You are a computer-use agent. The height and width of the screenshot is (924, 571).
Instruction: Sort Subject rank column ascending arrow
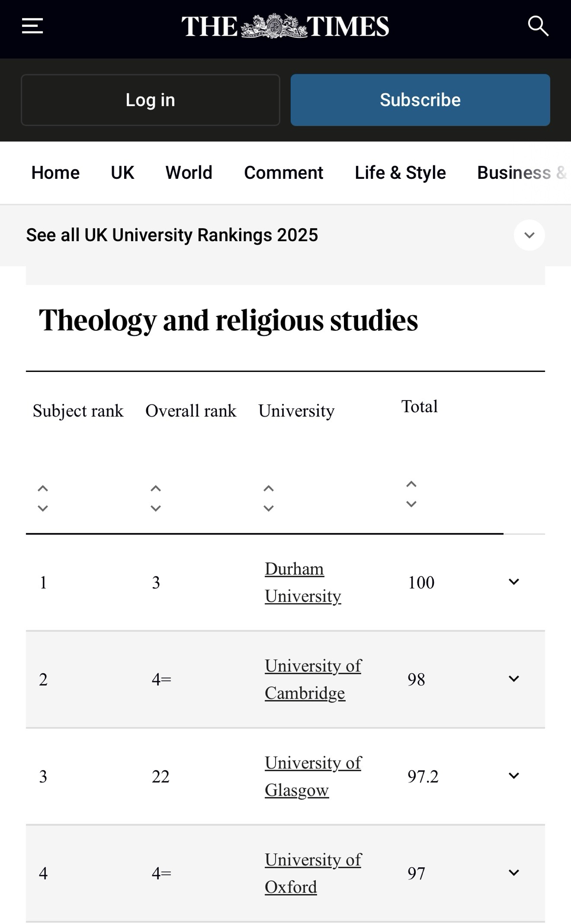tap(43, 488)
